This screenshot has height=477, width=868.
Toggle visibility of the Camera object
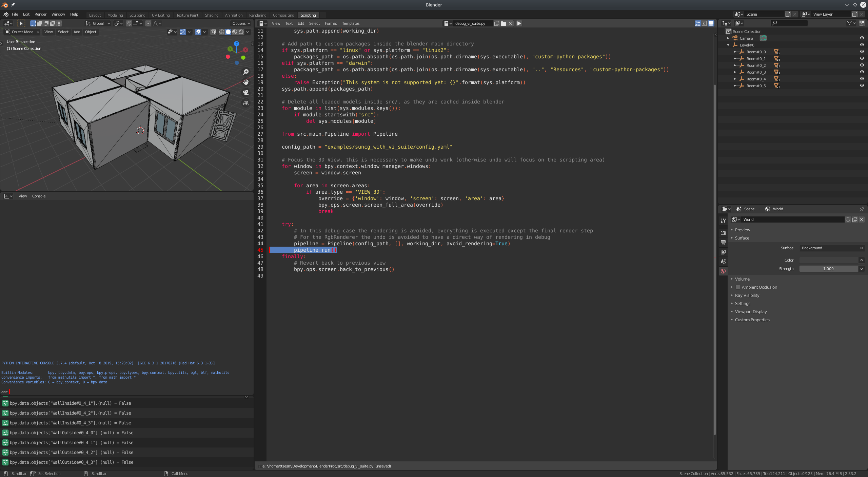coord(862,38)
